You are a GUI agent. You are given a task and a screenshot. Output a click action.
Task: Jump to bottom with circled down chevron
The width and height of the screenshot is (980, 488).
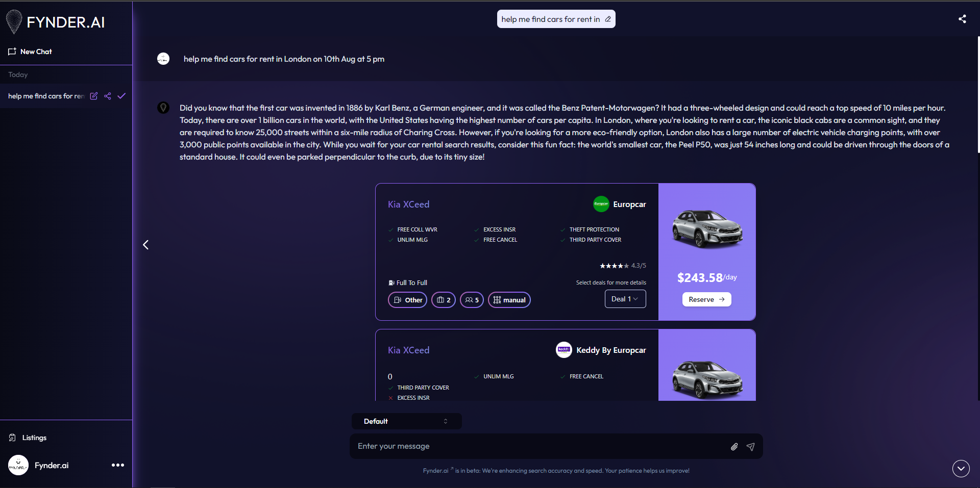point(961,468)
